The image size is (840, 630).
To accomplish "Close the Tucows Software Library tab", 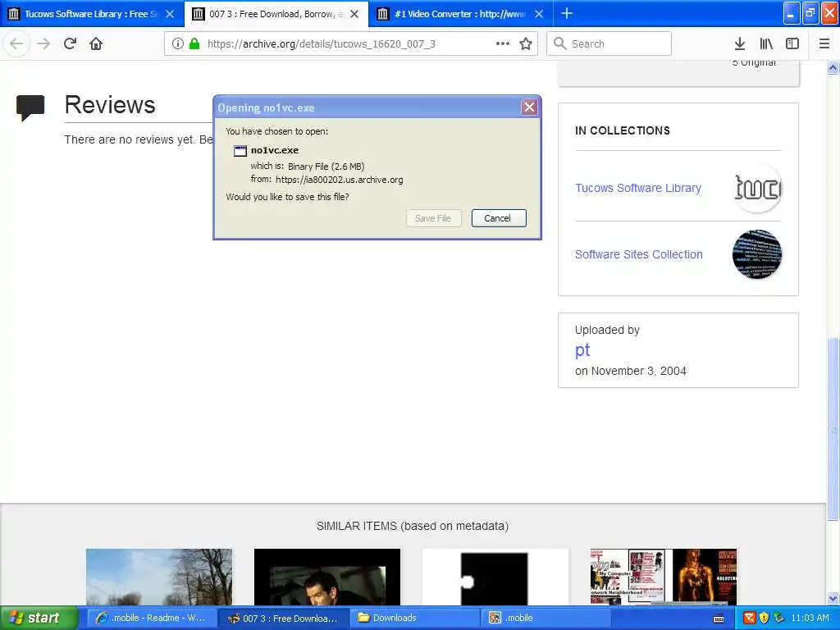I will pos(170,14).
